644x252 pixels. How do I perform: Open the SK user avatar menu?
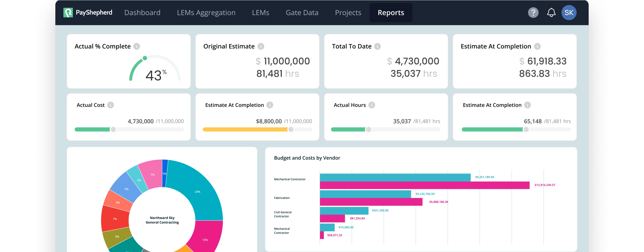point(569,12)
